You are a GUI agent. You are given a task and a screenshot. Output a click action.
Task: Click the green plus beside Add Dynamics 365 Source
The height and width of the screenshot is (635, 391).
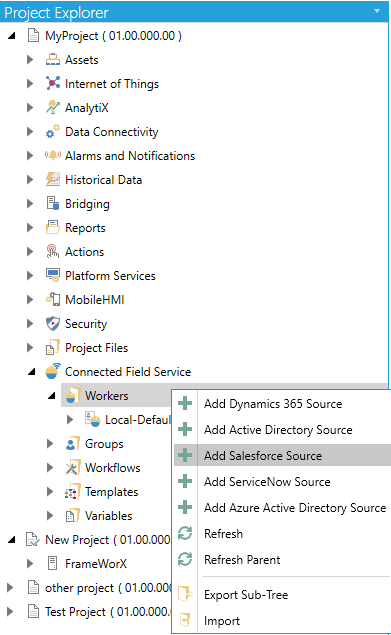[x=185, y=403]
